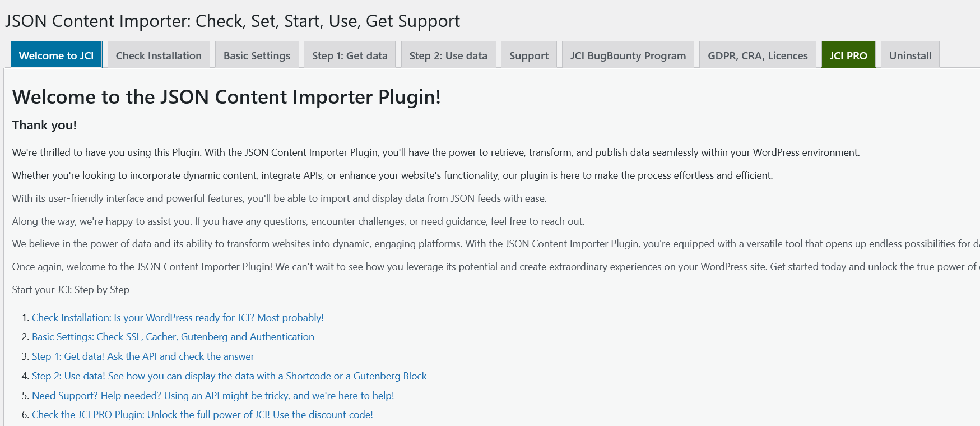Open the Check Installation tab

tap(159, 55)
